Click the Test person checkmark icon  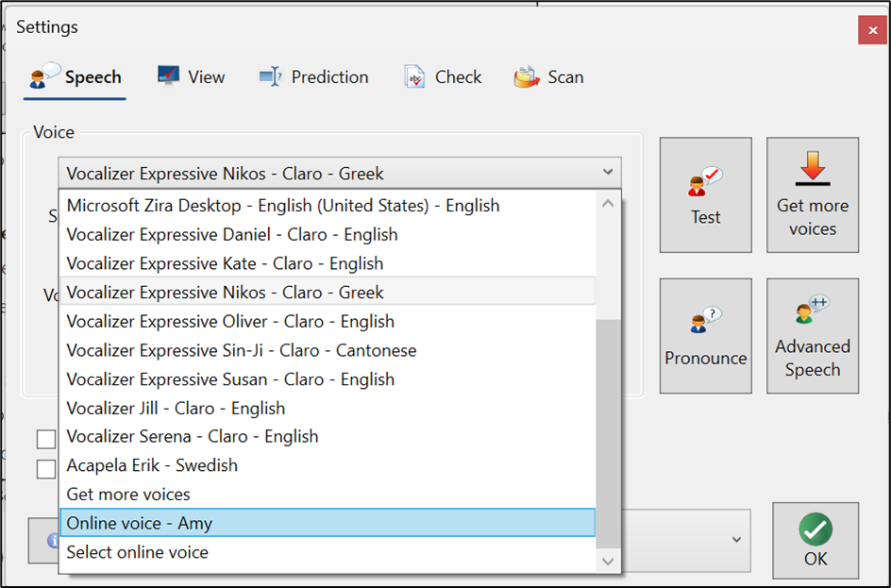point(705,181)
